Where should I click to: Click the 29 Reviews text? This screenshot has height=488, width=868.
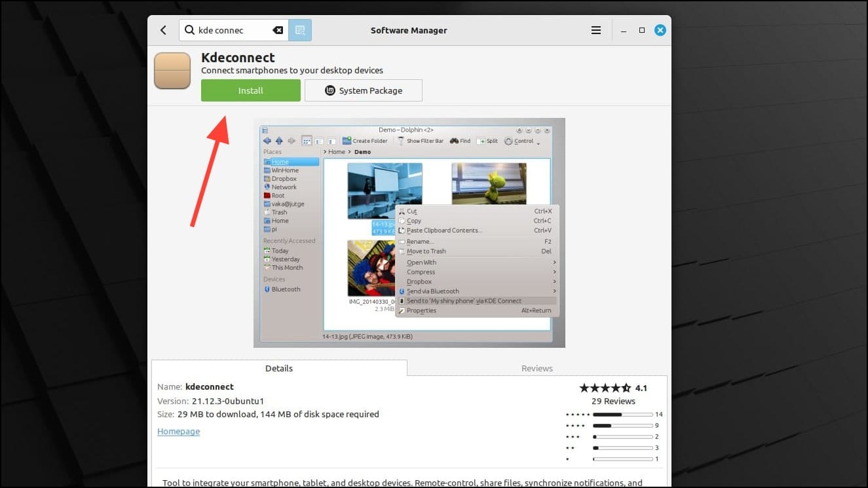pyautogui.click(x=613, y=401)
